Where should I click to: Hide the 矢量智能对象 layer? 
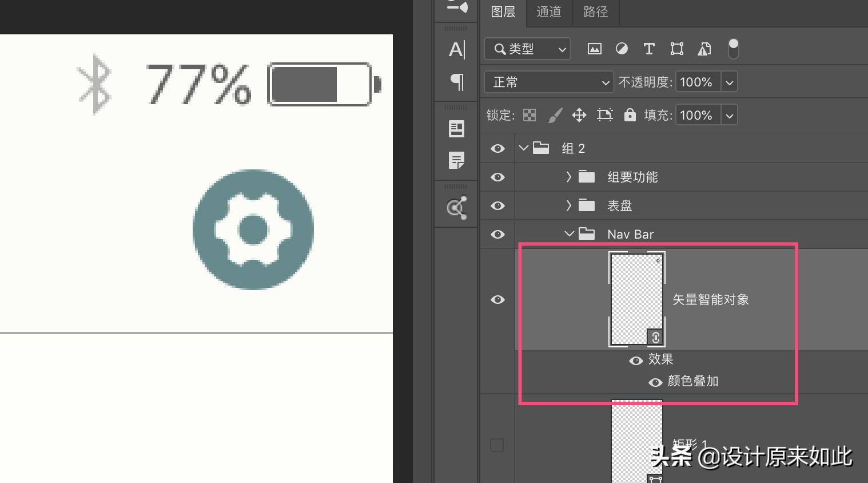coord(497,300)
